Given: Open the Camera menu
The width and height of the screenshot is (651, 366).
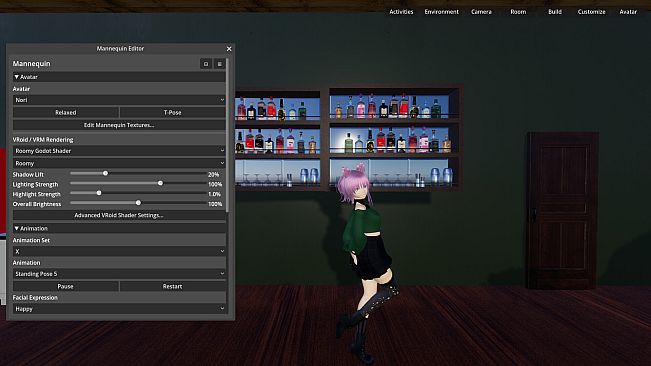Looking at the screenshot, I should [481, 12].
